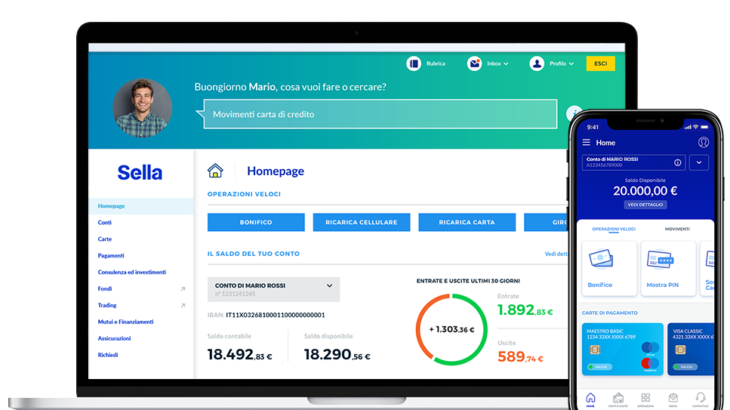This screenshot has width=730, height=410.
Task: Click the Inbox envelope icon
Action: (474, 63)
